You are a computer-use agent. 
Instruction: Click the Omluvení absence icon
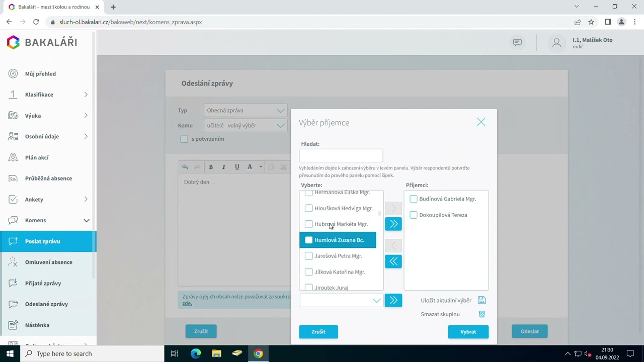[13, 262]
